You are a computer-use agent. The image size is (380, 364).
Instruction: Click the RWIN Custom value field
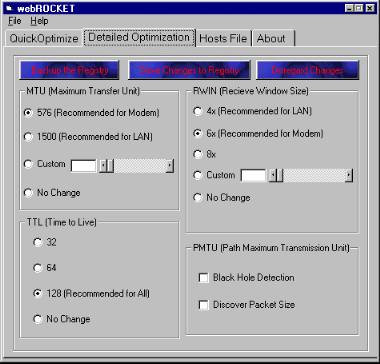click(x=253, y=176)
